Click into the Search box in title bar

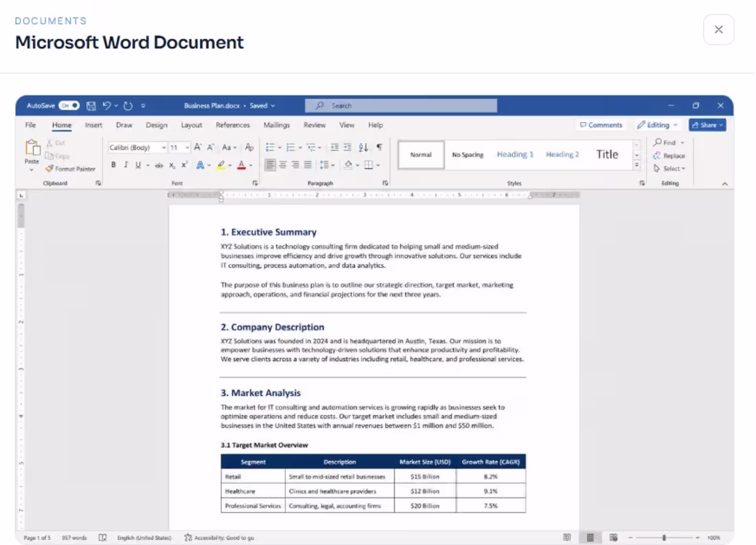(401, 105)
